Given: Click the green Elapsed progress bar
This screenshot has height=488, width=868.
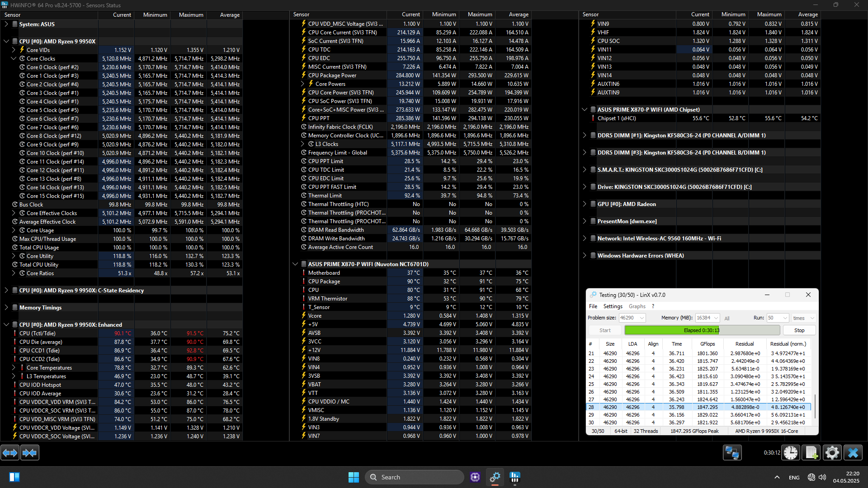Looking at the screenshot, I should (702, 330).
